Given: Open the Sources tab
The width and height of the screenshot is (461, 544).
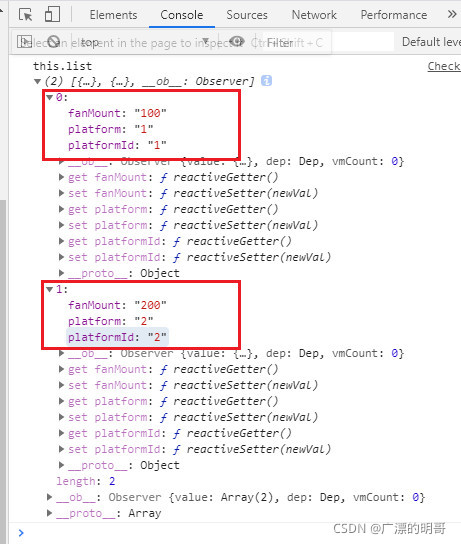Looking at the screenshot, I should tap(247, 15).
